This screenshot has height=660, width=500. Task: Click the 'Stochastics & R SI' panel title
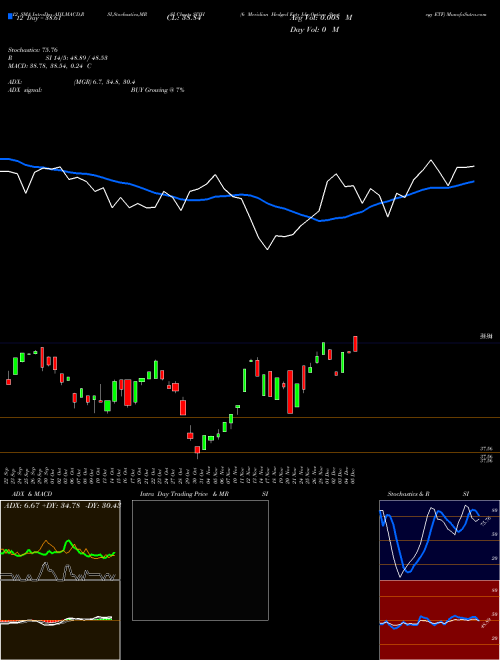[x=428, y=494]
